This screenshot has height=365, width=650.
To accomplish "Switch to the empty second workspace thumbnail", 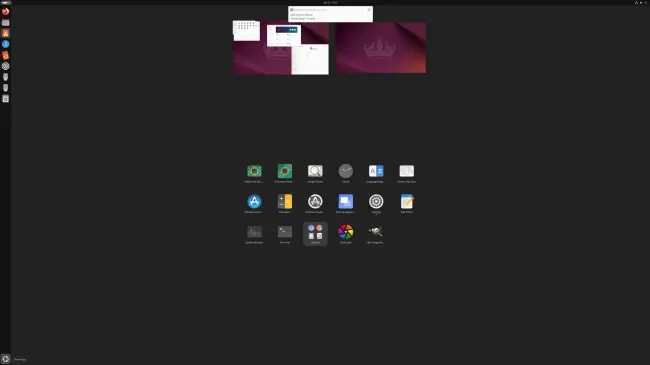I will pyautogui.click(x=381, y=48).
